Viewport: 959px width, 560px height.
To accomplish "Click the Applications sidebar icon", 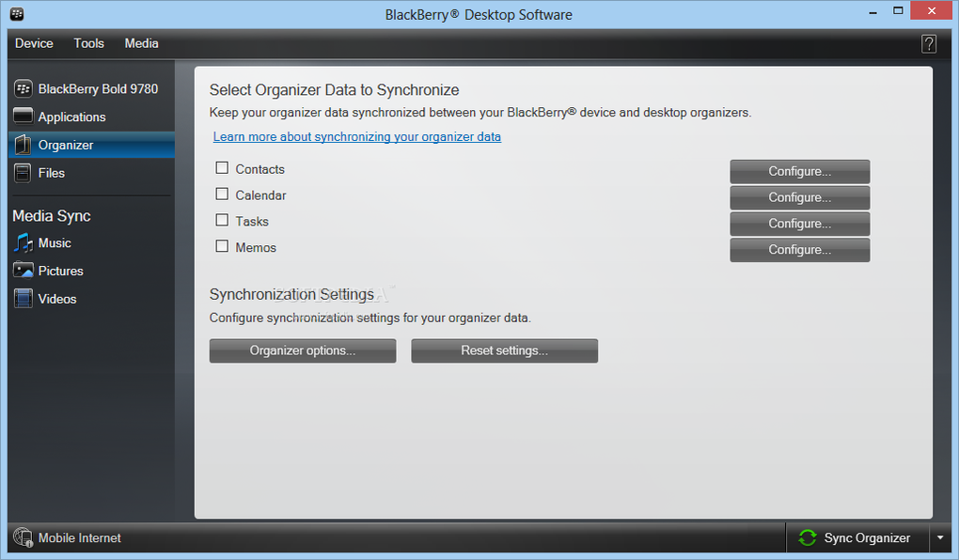I will (x=24, y=116).
